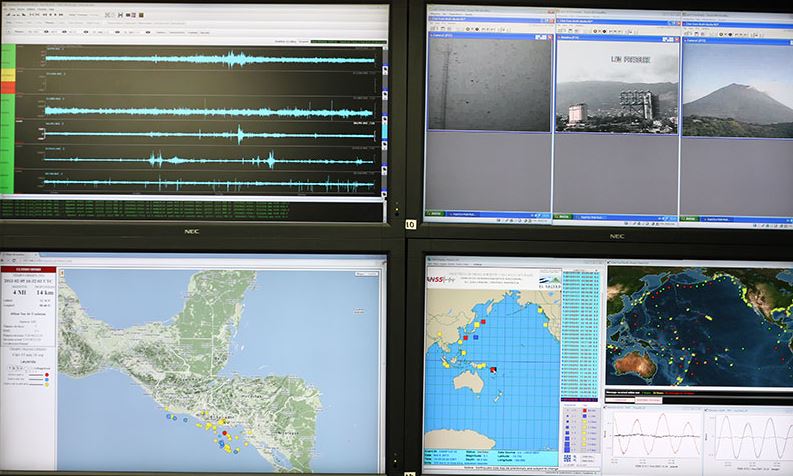Click the black-and-red square marker on Pacific map
Image resolution: width=793 pixels, height=476 pixels.
click(493, 370)
